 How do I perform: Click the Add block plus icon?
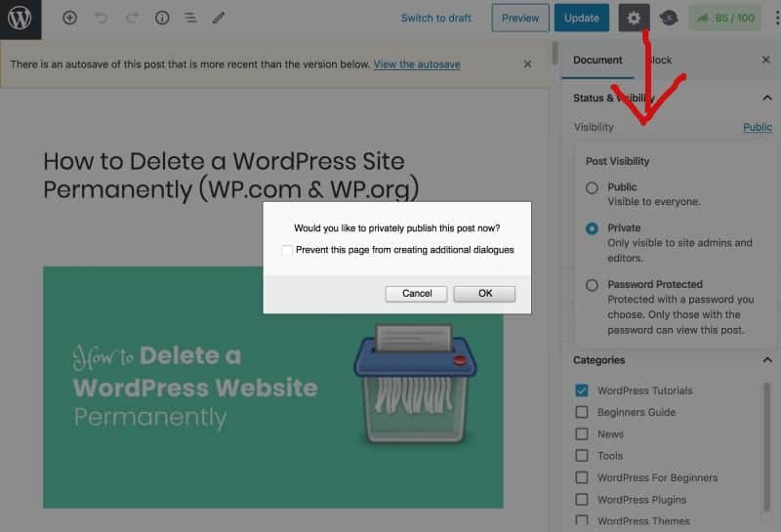tap(69, 19)
